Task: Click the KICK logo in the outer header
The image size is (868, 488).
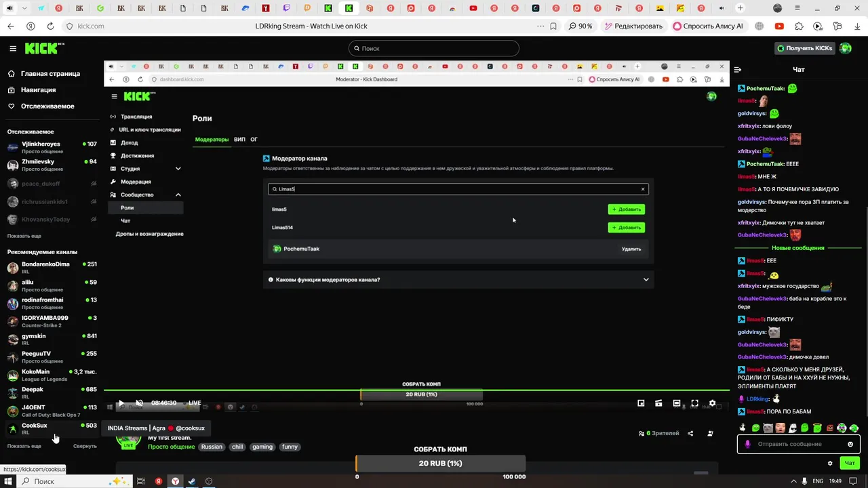Action: pos(44,48)
